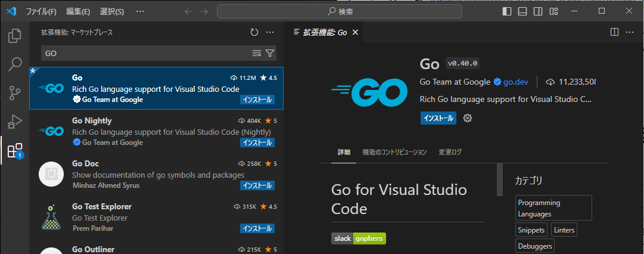The height and width of the screenshot is (254, 644).
Task: Open the Run and Debug view
Action: tap(15, 122)
